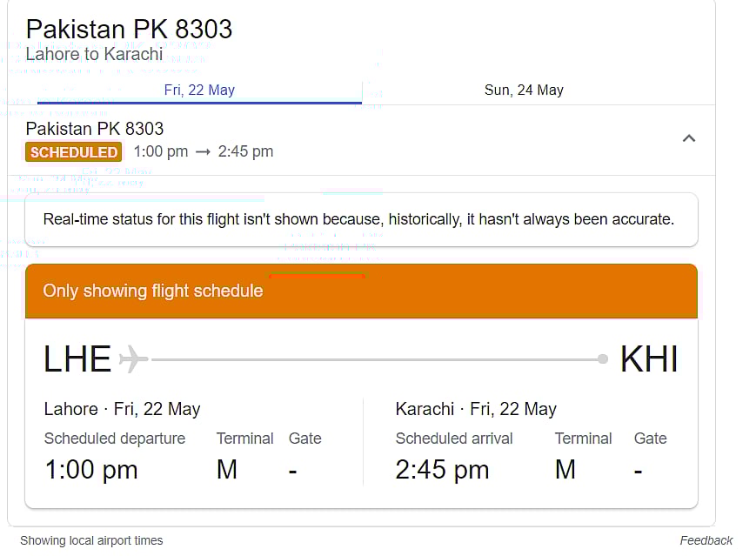This screenshot has height=556, width=756.
Task: Collapse the Pakistan PK 8303 flight details chevron
Action: 689,139
